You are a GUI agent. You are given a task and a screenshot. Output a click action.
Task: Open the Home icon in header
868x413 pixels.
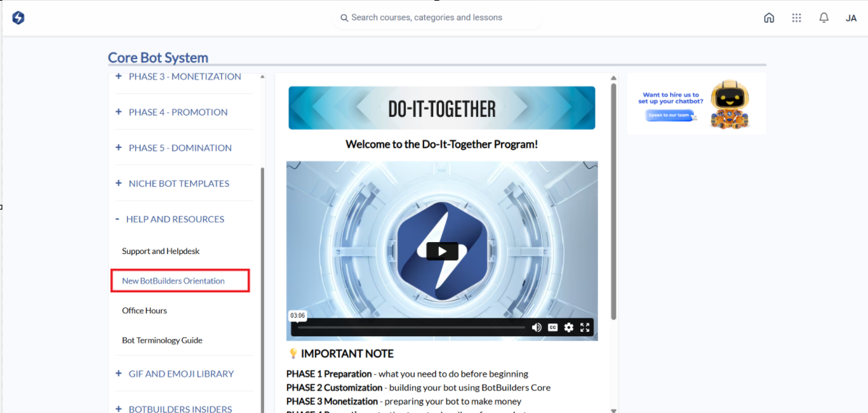(x=769, y=18)
